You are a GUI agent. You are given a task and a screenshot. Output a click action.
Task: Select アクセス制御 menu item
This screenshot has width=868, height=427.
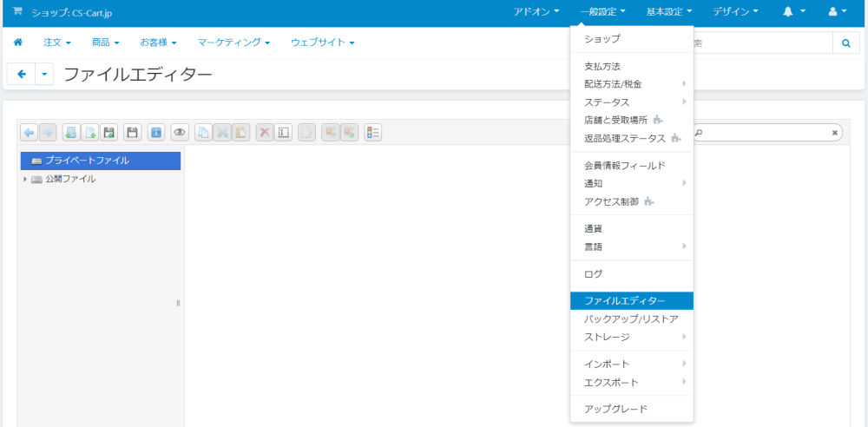pos(632,201)
